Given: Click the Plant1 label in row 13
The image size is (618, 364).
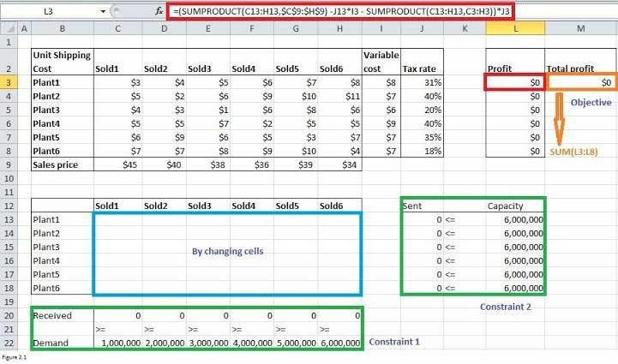Looking at the screenshot, I should click(x=63, y=220).
